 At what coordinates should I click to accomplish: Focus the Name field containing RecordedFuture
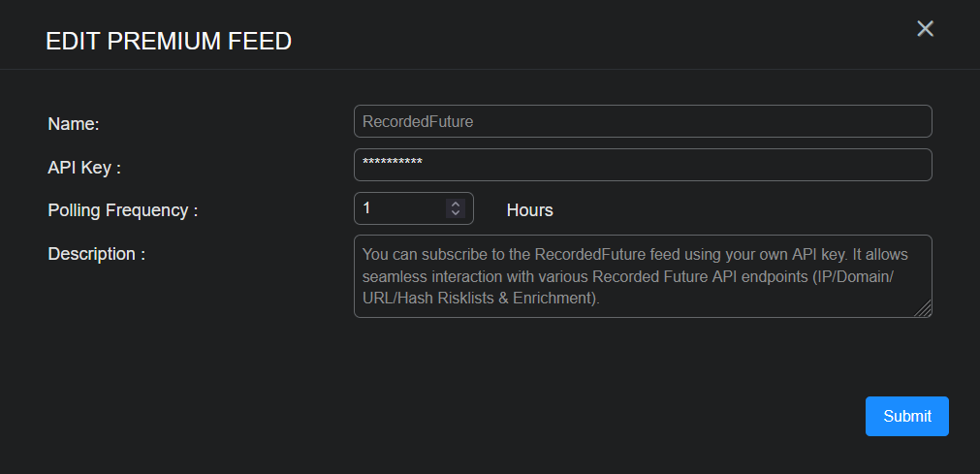pyautogui.click(x=642, y=121)
